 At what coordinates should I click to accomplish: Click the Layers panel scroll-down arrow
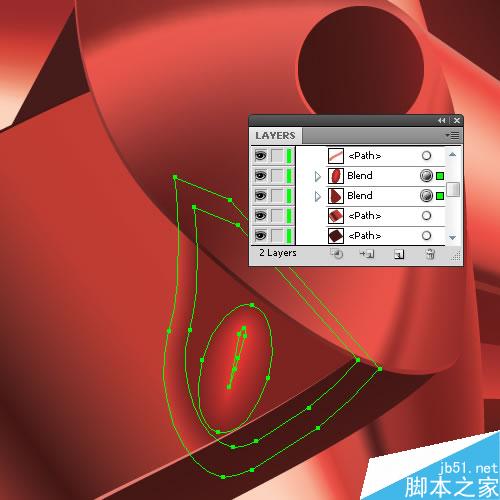[452, 238]
